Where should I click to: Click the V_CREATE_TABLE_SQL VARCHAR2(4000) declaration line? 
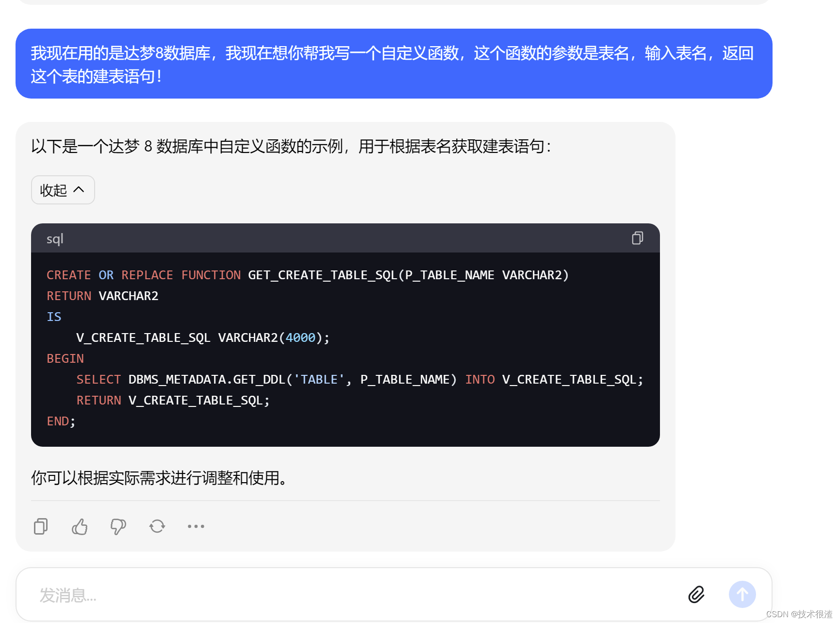pos(203,337)
